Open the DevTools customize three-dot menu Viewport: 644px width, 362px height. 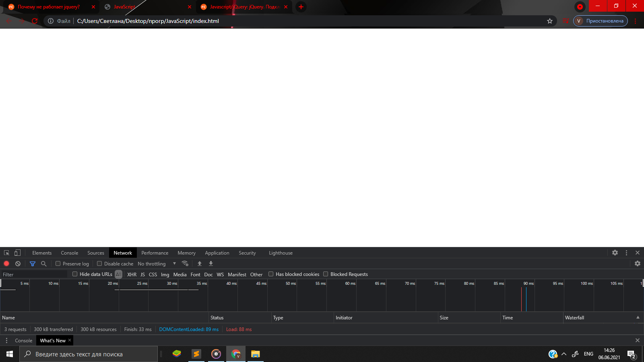pyautogui.click(x=626, y=253)
